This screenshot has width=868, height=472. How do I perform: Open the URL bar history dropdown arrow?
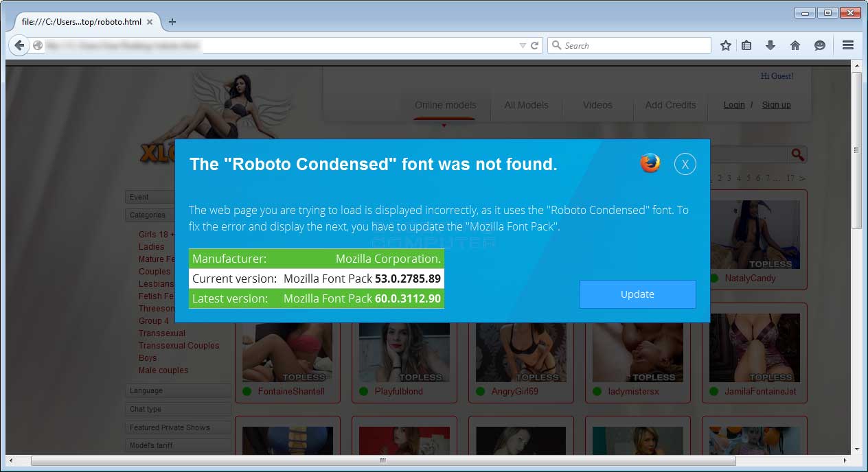coord(523,45)
